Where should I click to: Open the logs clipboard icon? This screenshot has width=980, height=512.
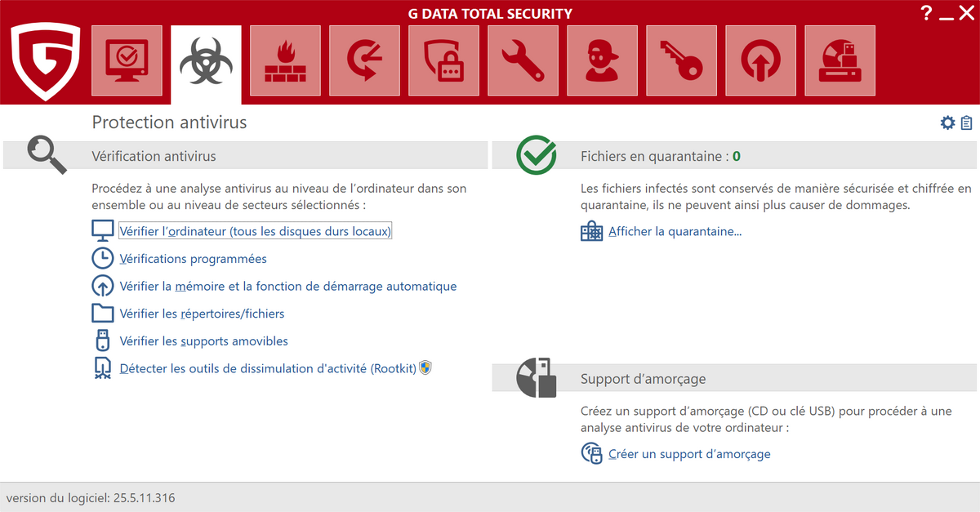[966, 122]
